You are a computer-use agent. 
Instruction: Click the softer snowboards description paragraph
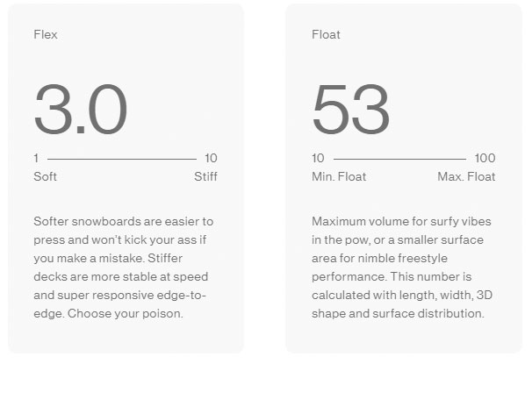(123, 268)
